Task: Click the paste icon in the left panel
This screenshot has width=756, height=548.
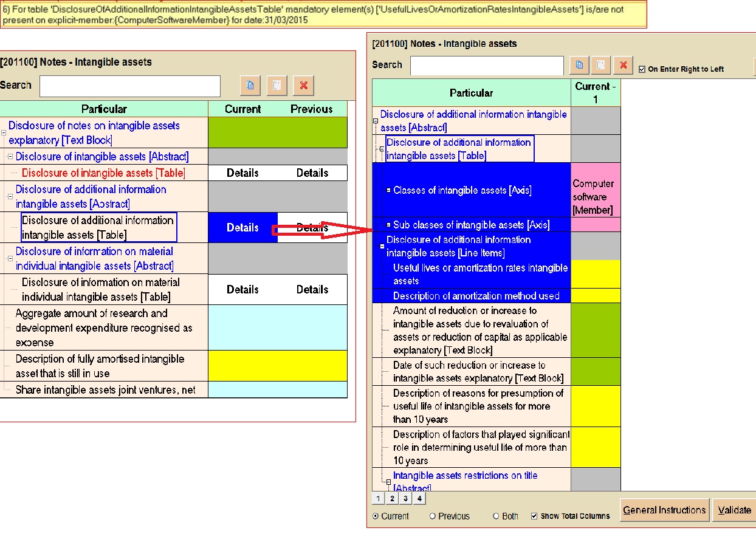Action: click(x=277, y=86)
